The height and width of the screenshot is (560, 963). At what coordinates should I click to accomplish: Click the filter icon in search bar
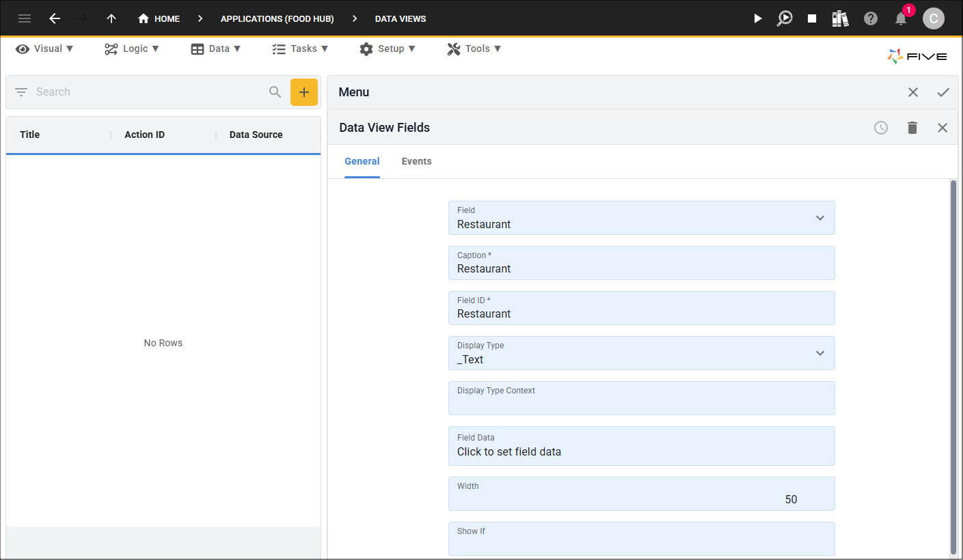(x=21, y=92)
